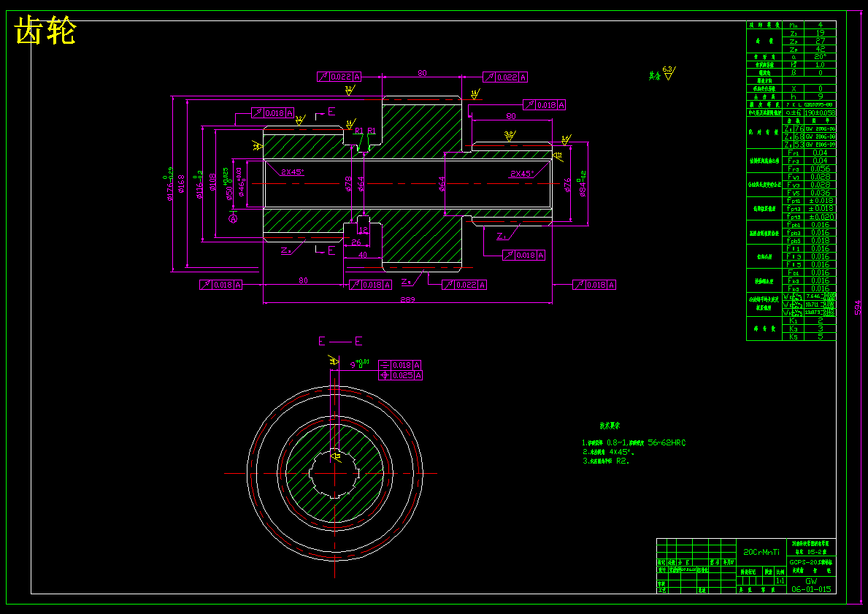
Task: Select the Fr1 value "0.04"
Action: pyautogui.click(x=820, y=153)
